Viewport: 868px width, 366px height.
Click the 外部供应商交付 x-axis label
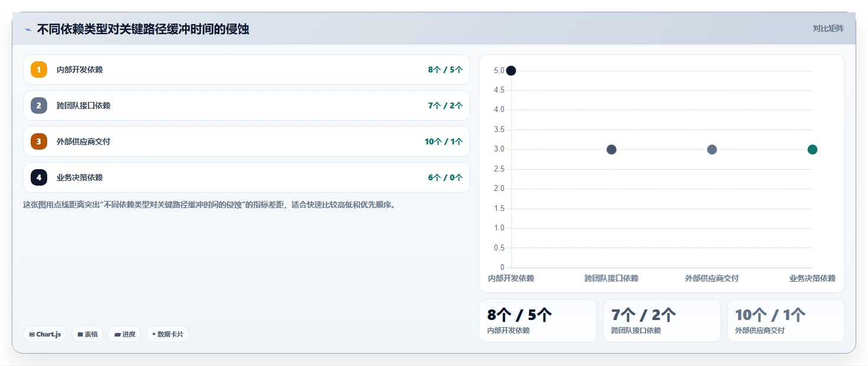pyautogui.click(x=712, y=278)
